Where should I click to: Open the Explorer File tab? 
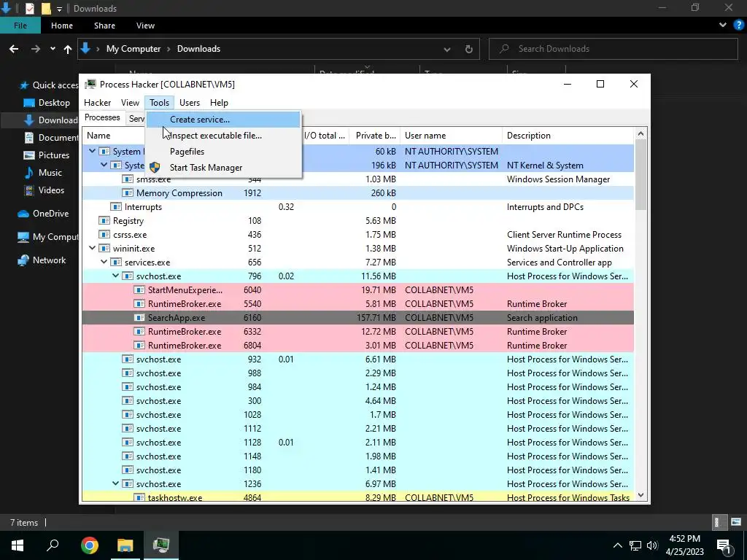point(20,26)
